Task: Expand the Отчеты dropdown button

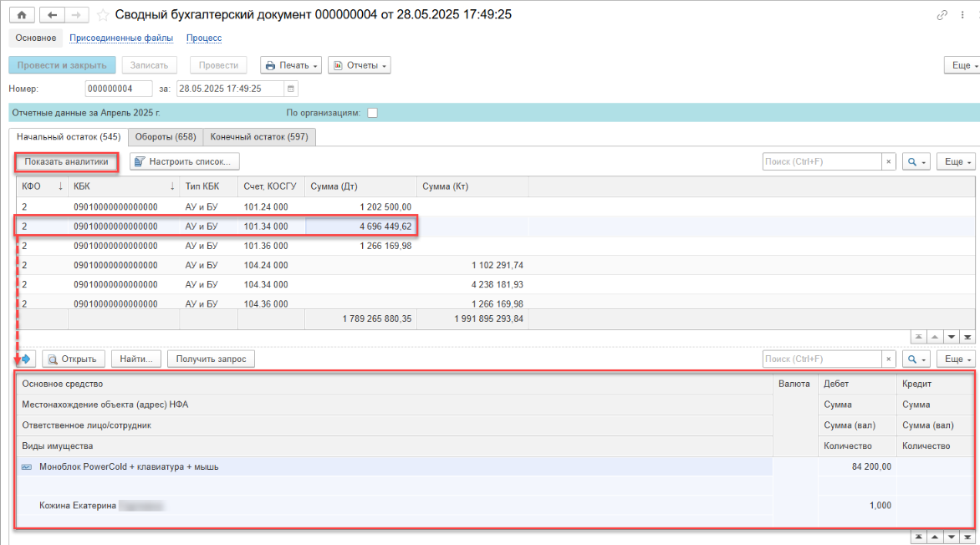Action: (359, 65)
